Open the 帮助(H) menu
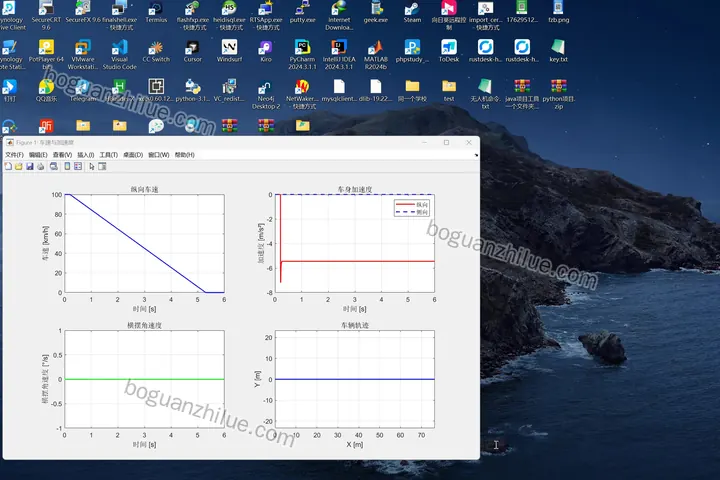Screen dimensions: 720x480 point(185,155)
